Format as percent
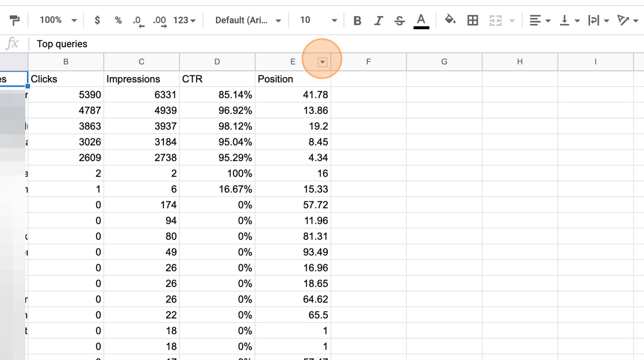The image size is (644, 360). pyautogui.click(x=118, y=20)
